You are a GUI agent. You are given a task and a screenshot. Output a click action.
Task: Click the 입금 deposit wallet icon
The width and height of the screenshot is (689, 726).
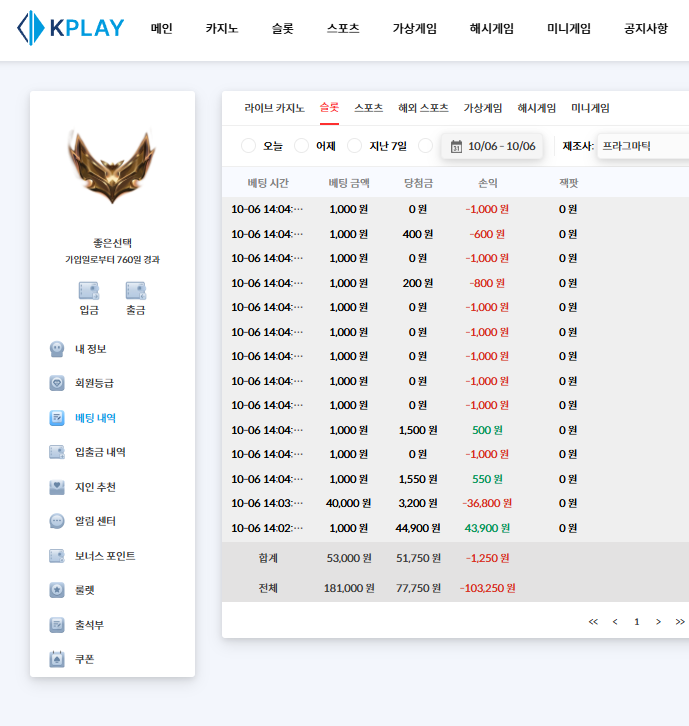[89, 291]
